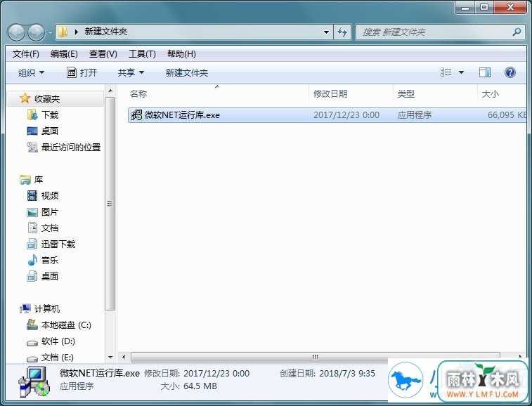Open 下载 under favorites
This screenshot has height=406, width=532.
[x=50, y=114]
